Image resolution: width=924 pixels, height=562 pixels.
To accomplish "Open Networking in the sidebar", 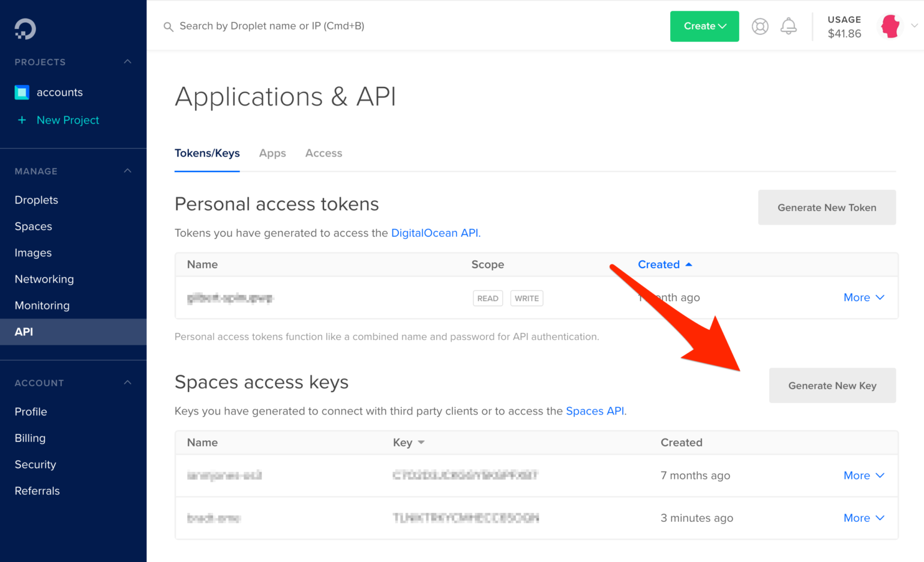I will [44, 280].
